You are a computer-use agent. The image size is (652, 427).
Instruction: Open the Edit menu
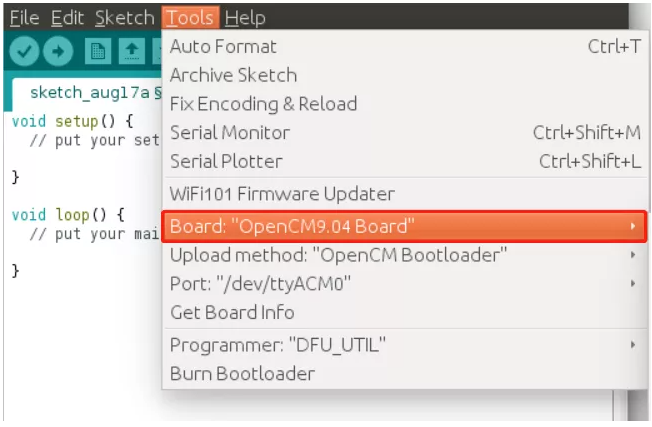67,18
